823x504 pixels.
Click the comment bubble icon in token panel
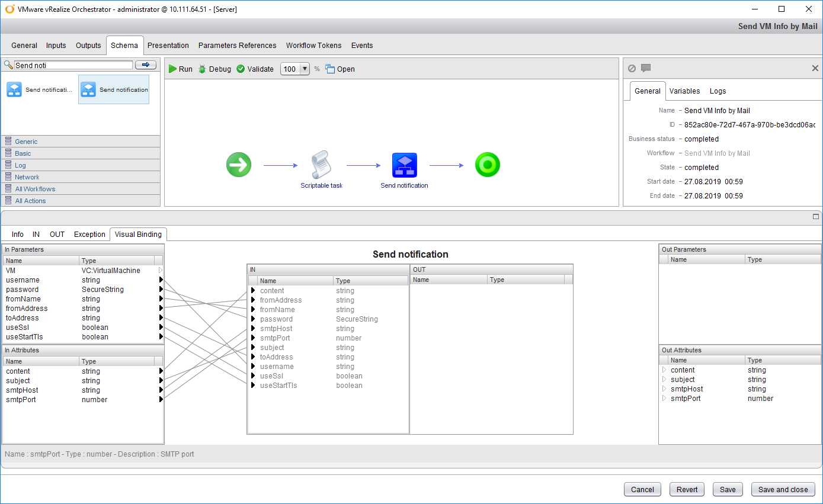(x=646, y=69)
